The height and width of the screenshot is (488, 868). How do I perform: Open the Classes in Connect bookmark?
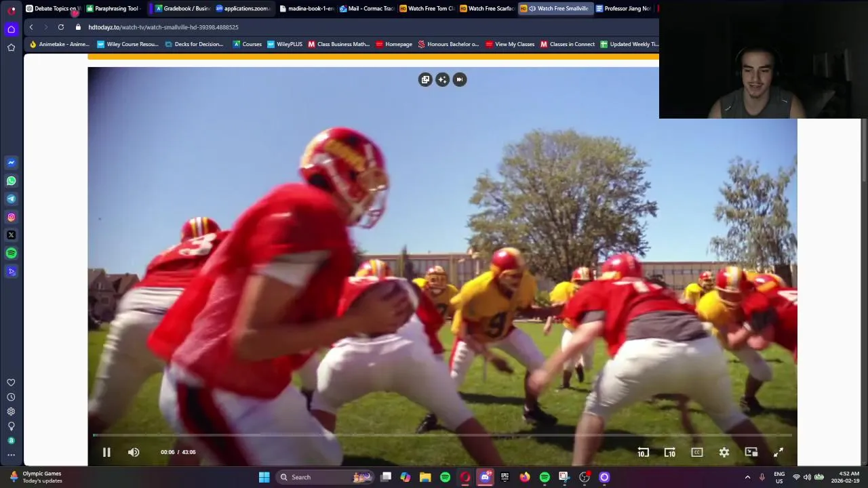(568, 44)
